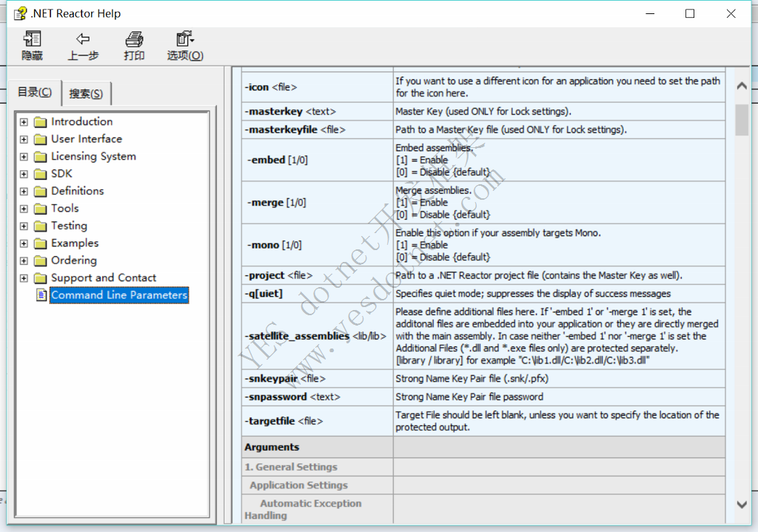Switch to the 搜索(S) search tab
The image size is (758, 532).
86,94
